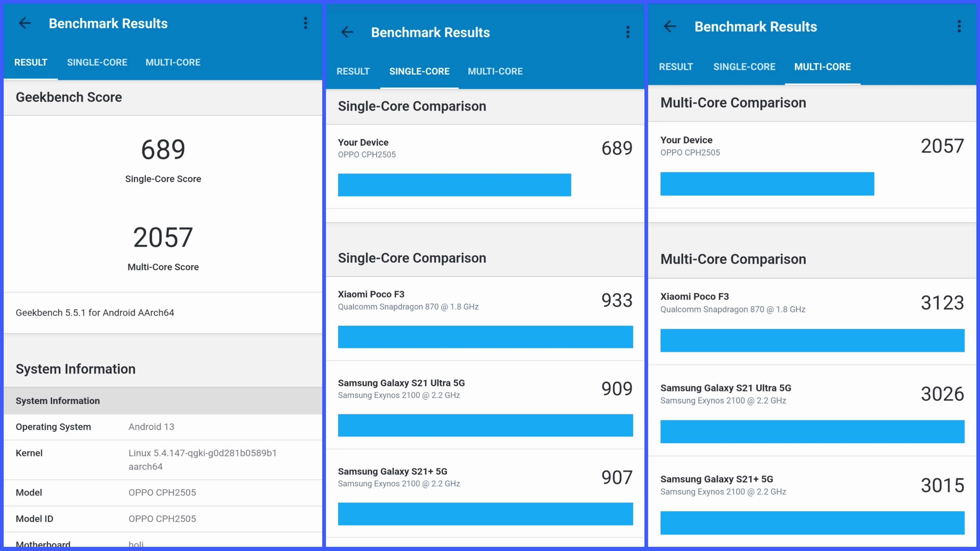Click the Linux 5.4.147-qgki kernel version value

coord(202,460)
